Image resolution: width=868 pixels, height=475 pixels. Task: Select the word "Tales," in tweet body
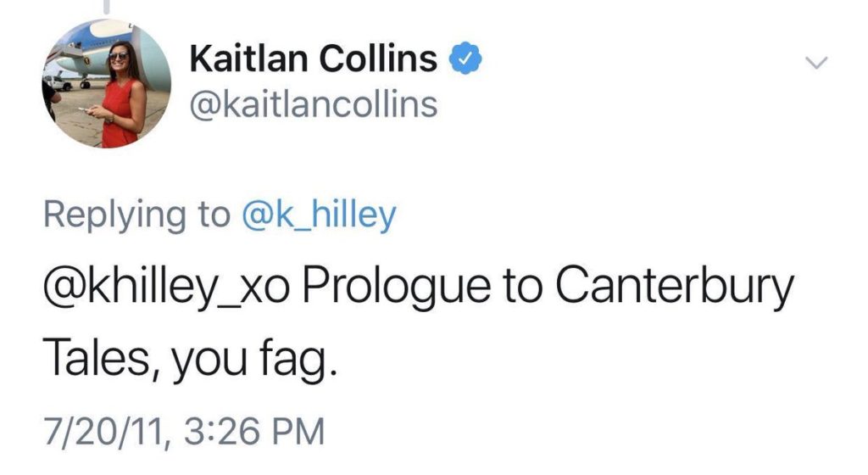[103, 359]
